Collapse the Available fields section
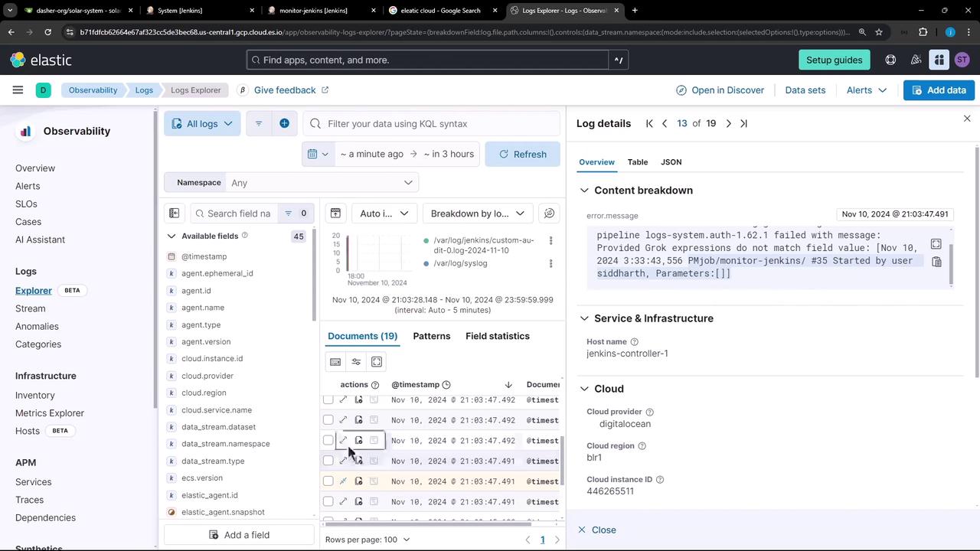 pos(171,236)
